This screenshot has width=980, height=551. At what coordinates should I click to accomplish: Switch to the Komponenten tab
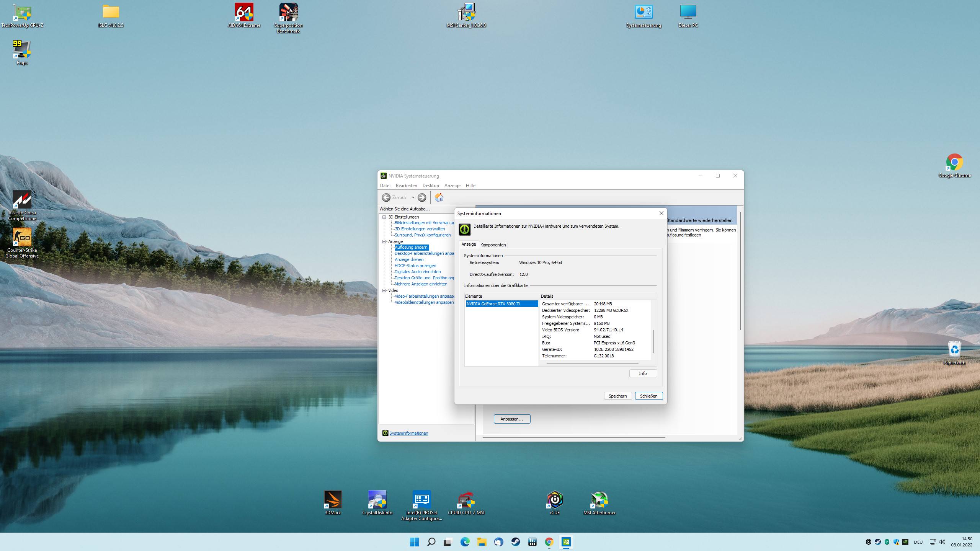pyautogui.click(x=493, y=245)
